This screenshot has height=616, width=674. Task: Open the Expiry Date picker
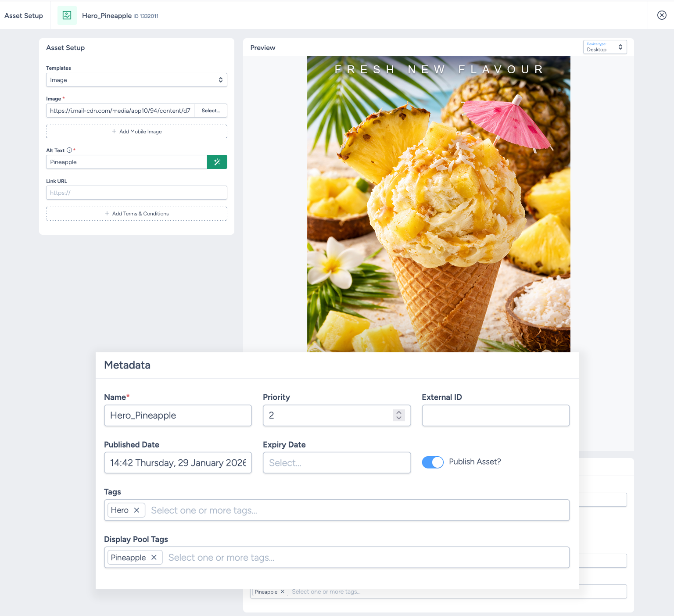[336, 462]
